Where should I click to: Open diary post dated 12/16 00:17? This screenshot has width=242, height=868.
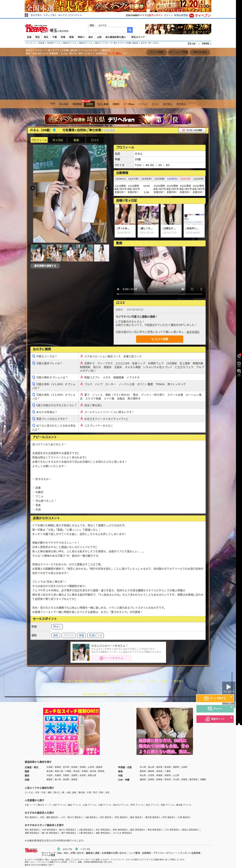pos(125,220)
